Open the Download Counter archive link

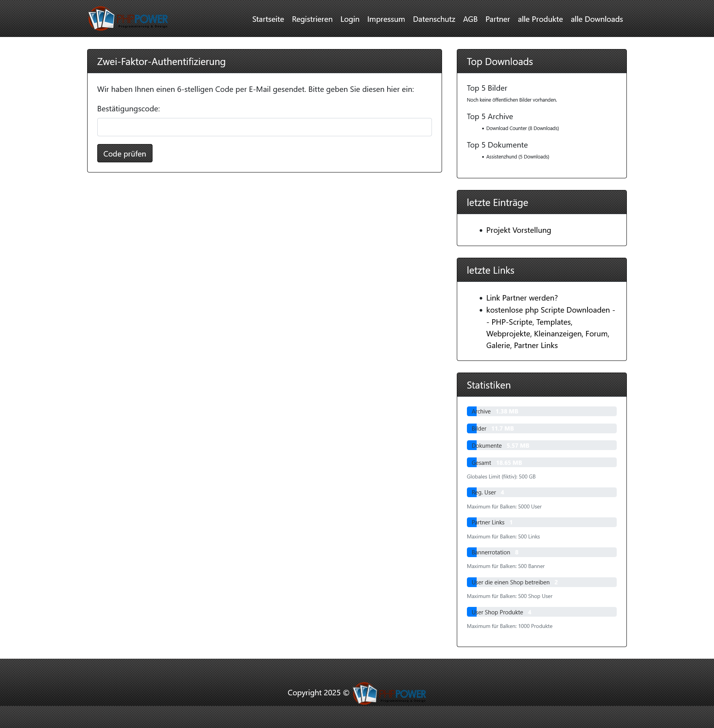[x=522, y=128]
